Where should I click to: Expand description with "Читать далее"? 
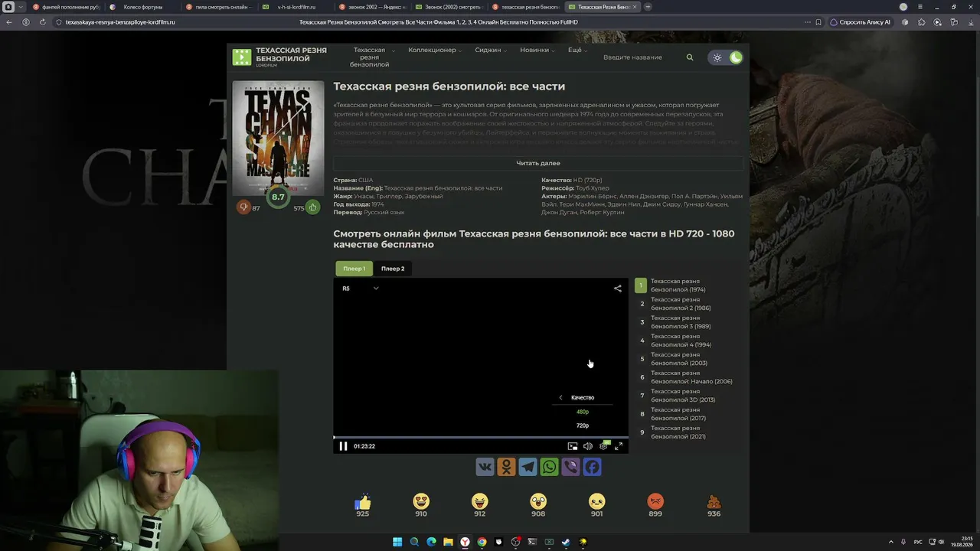coord(538,163)
